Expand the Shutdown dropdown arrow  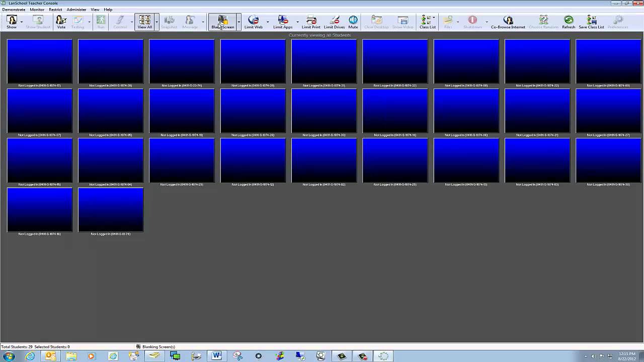[x=486, y=22]
